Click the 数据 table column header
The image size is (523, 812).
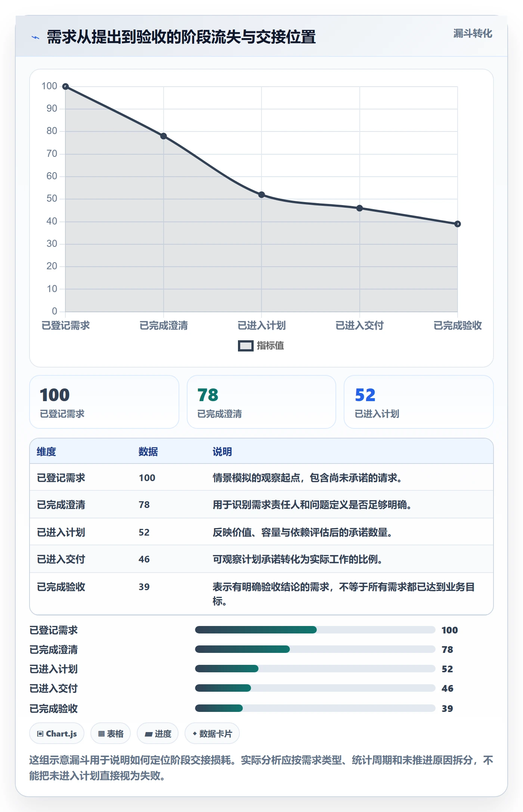[148, 452]
